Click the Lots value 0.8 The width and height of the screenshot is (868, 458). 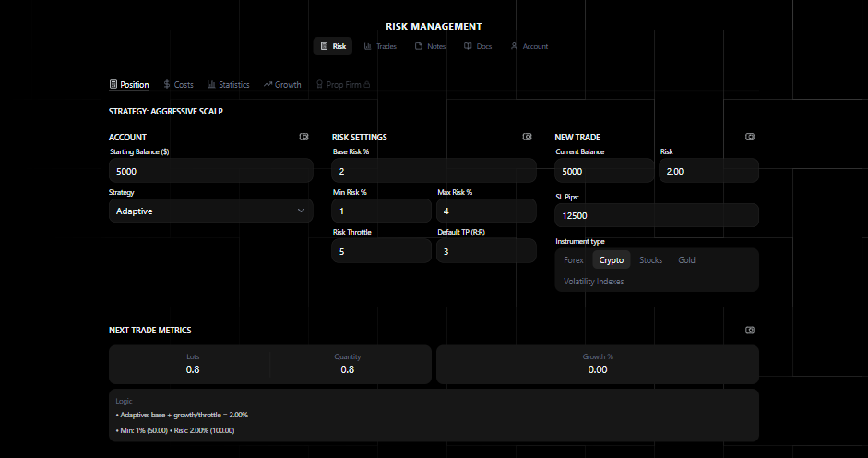[x=193, y=370]
